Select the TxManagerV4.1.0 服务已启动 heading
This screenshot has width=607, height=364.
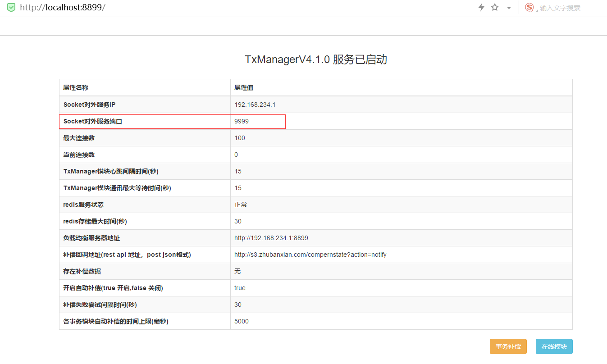(x=316, y=59)
